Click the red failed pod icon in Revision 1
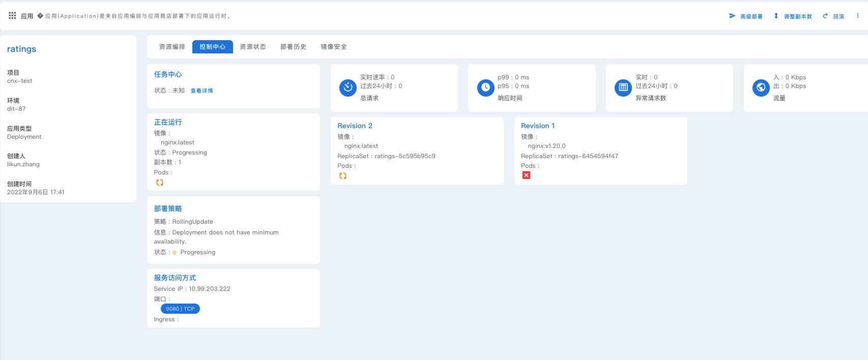Image resolution: width=868 pixels, height=360 pixels. tap(526, 175)
